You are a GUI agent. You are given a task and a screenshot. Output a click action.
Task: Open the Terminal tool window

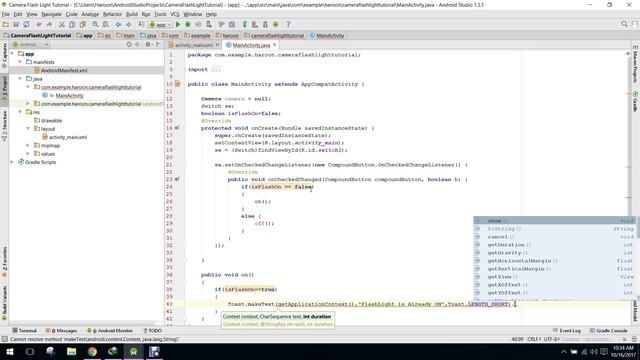[x=24, y=331]
